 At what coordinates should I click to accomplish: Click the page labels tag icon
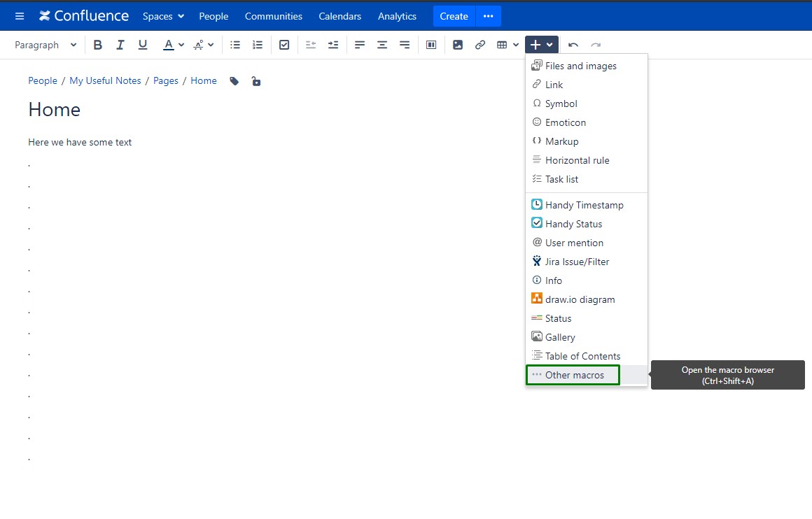point(234,81)
